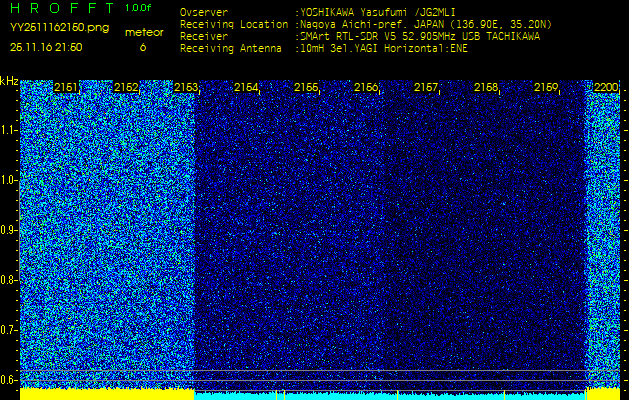629x400 pixels.
Task: Click the cyan signal-level bar at the bottom
Action: coord(390,396)
